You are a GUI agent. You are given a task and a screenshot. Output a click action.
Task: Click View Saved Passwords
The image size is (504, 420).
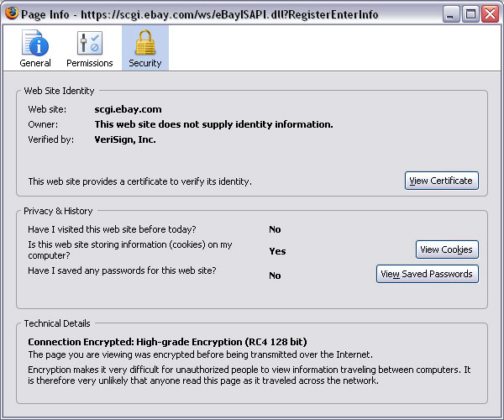(x=428, y=274)
